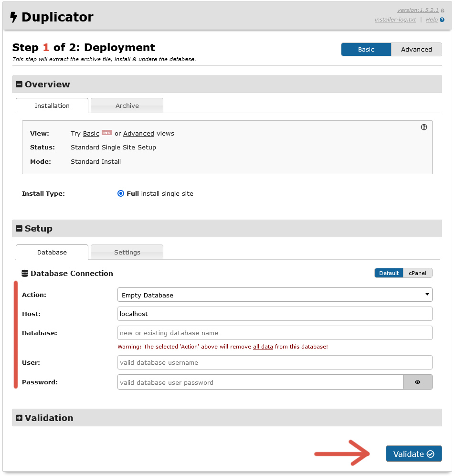Select cPanel database connection mode
456x476 pixels.
[x=417, y=273]
